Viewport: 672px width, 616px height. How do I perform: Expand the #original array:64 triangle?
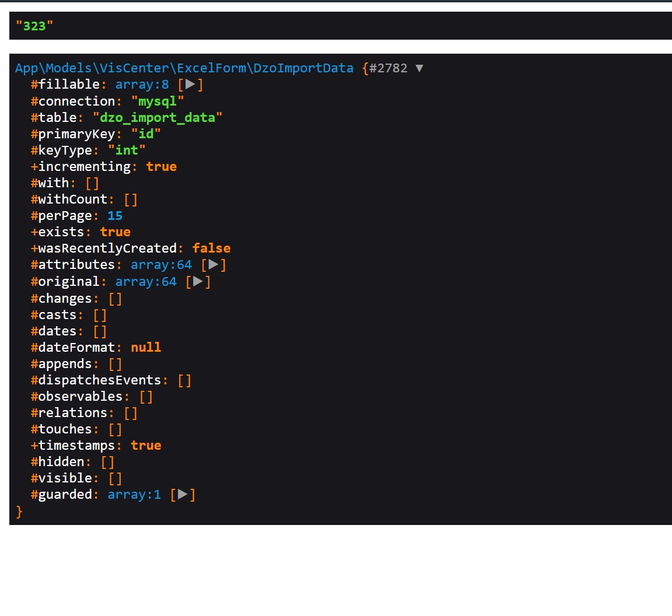click(198, 282)
